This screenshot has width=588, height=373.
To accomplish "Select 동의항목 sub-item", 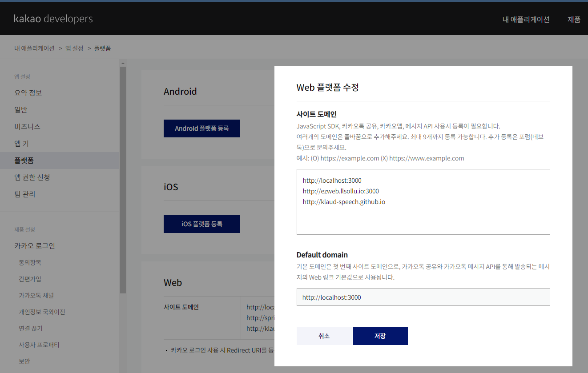I will click(30, 263).
